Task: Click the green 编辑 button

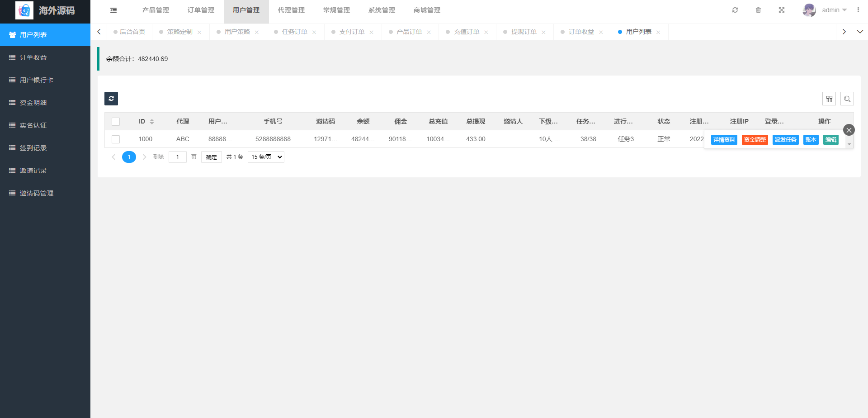Action: click(x=830, y=140)
